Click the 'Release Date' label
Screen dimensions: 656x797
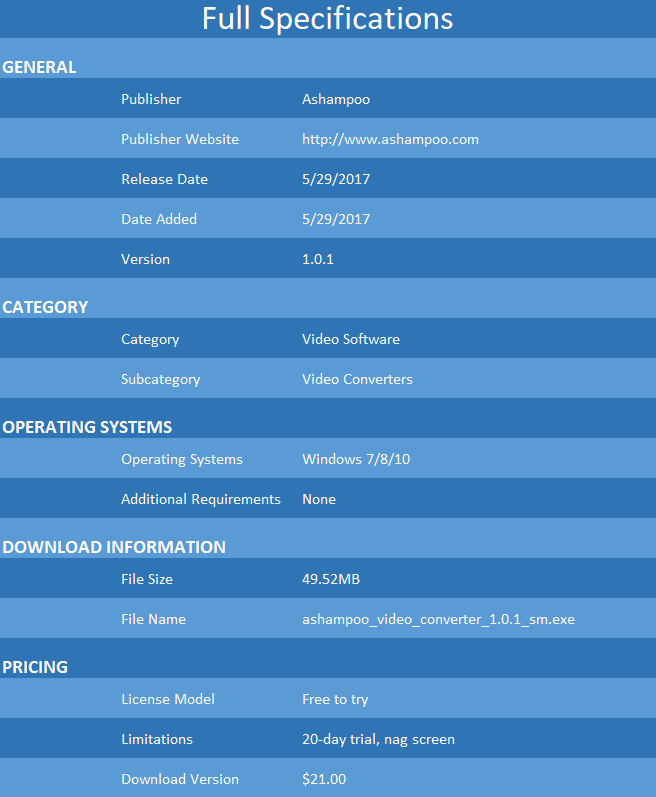pos(164,179)
